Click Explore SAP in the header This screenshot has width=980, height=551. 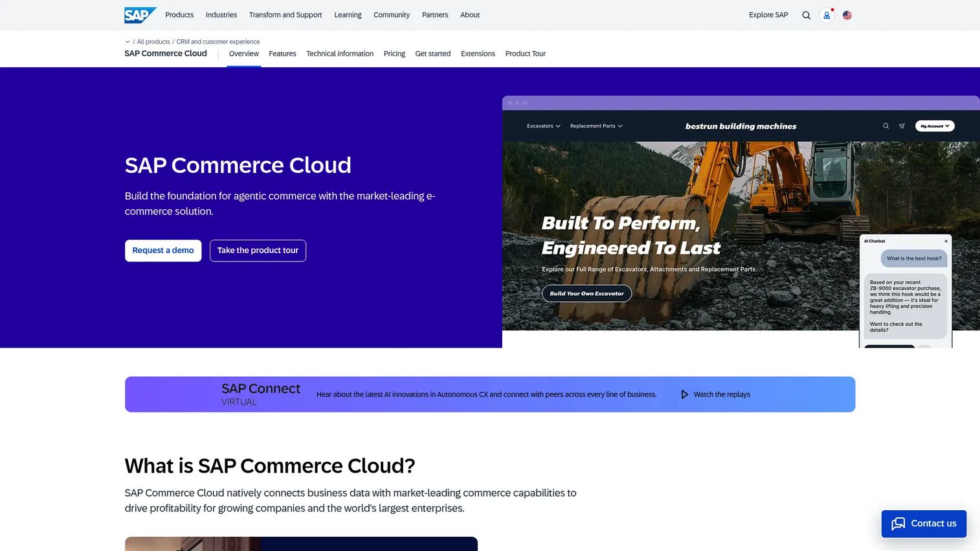(x=768, y=15)
